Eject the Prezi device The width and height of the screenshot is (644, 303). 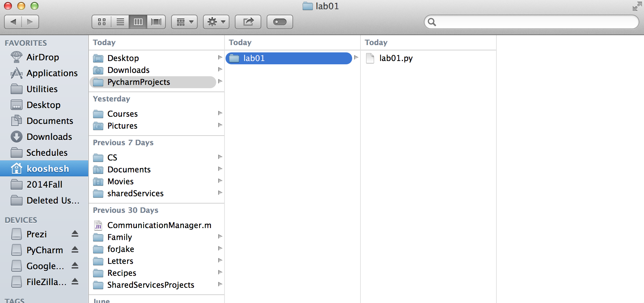coord(75,234)
